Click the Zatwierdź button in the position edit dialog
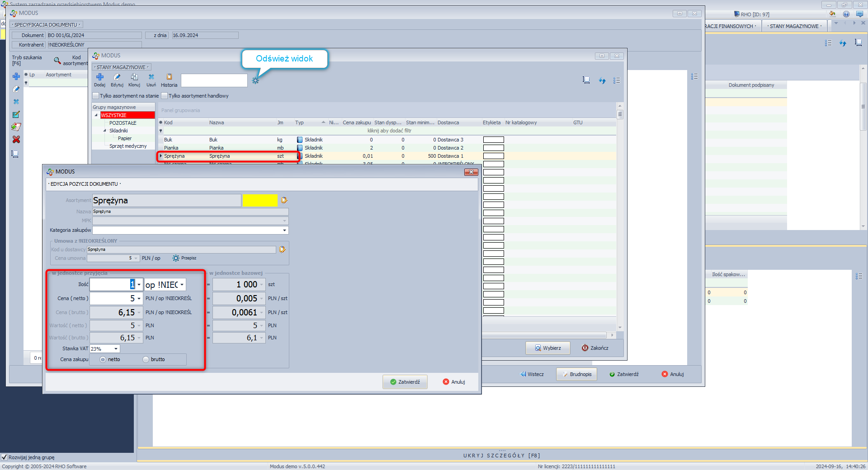The width and height of the screenshot is (868, 470). [x=405, y=382]
